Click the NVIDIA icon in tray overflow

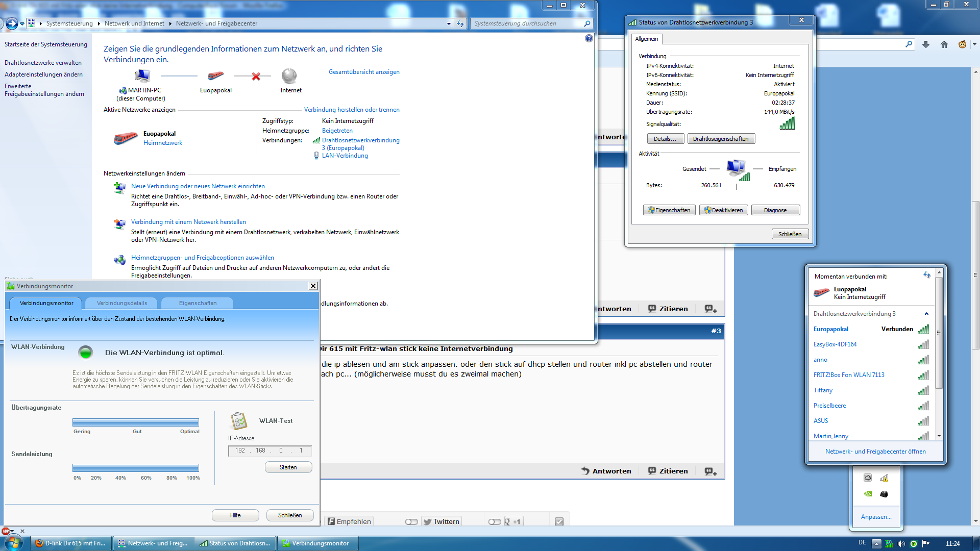(868, 494)
